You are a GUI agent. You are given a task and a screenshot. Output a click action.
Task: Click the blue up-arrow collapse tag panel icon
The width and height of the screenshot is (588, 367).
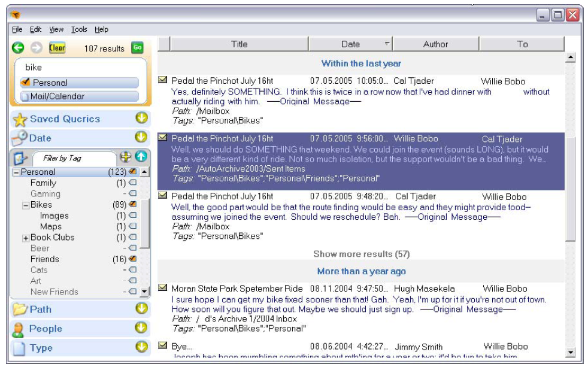tap(140, 157)
